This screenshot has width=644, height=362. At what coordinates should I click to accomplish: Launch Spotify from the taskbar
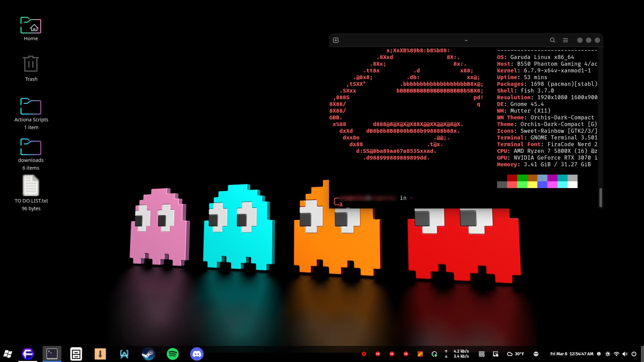tap(173, 354)
